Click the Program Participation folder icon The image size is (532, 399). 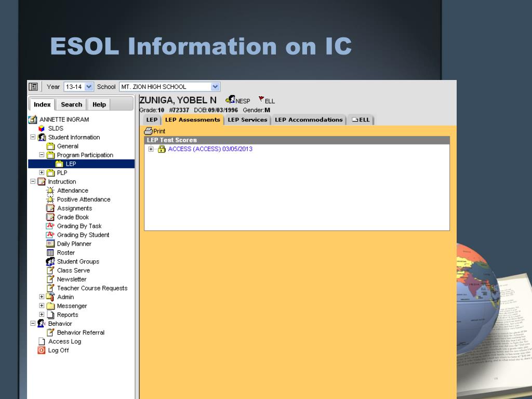click(50, 155)
